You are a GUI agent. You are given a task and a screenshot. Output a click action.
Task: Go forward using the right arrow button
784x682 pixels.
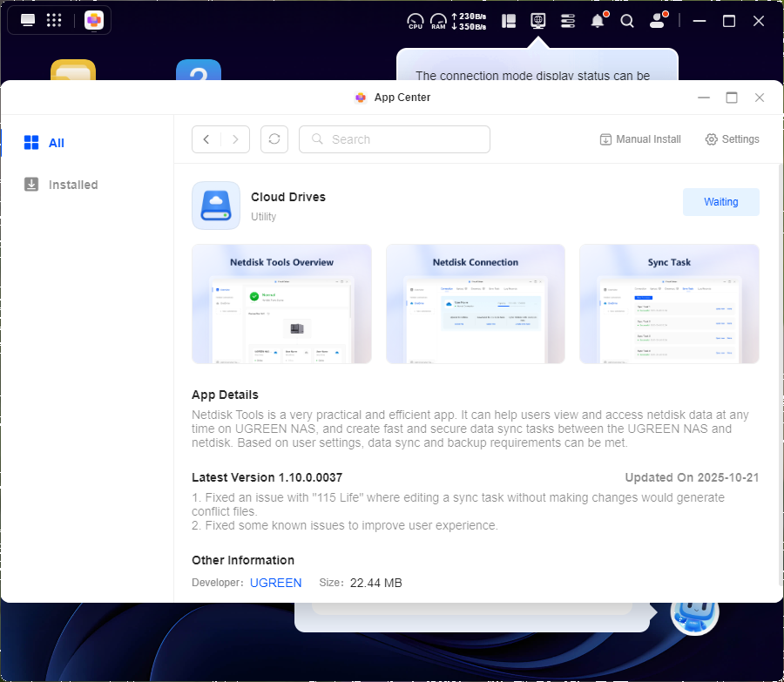pos(236,139)
